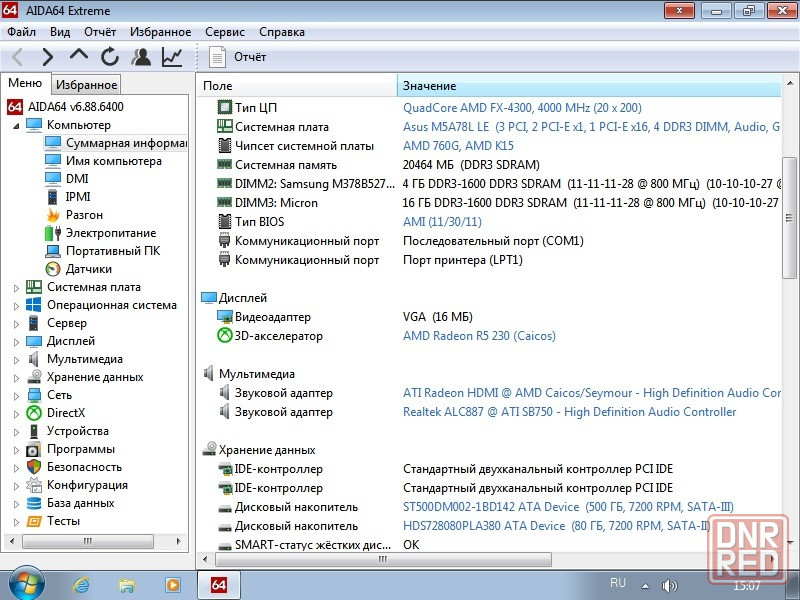Open the Realtek ALC887 audio controller link
The width and height of the screenshot is (800, 600).
click(x=569, y=412)
